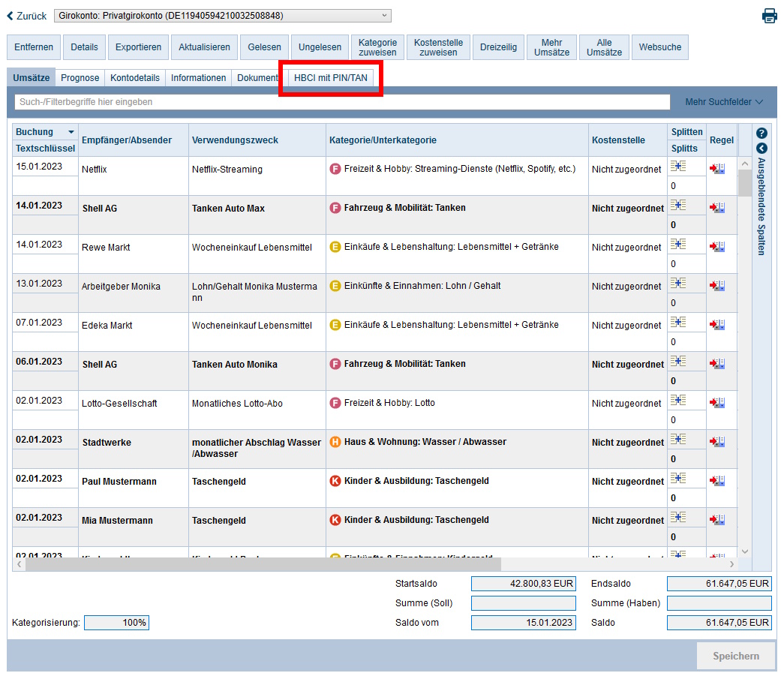
Task: Click rule icon in Tanken Auto Max row
Action: 717,208
